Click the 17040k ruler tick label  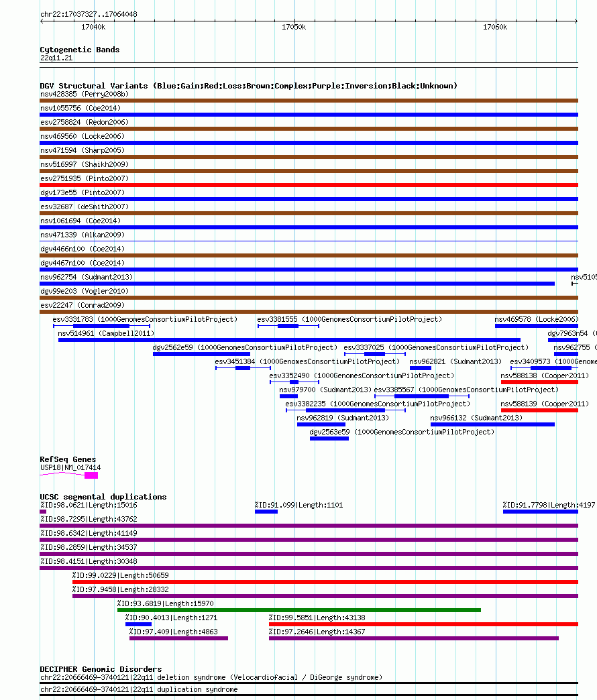[93, 27]
